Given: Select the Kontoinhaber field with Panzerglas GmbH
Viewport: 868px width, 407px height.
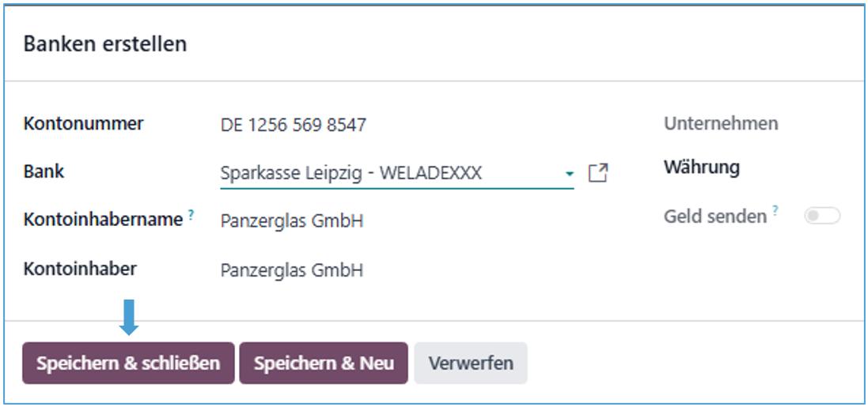Looking at the screenshot, I should point(292,270).
